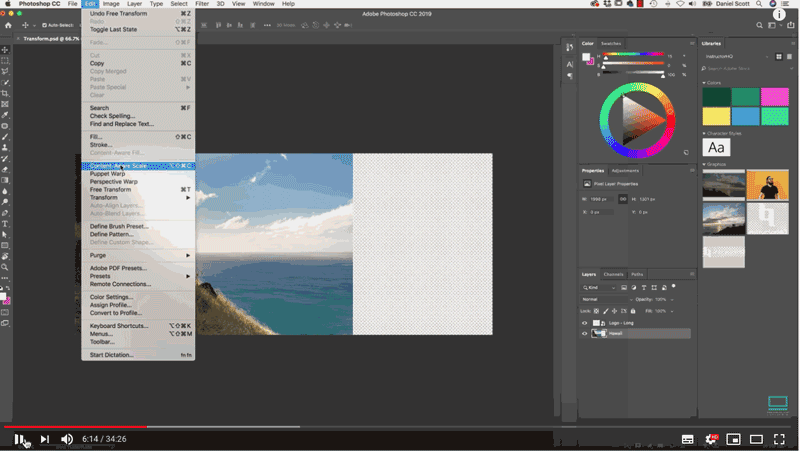Switch Libraries to grid view icon
The width and height of the screenshot is (800, 451).
point(779,57)
